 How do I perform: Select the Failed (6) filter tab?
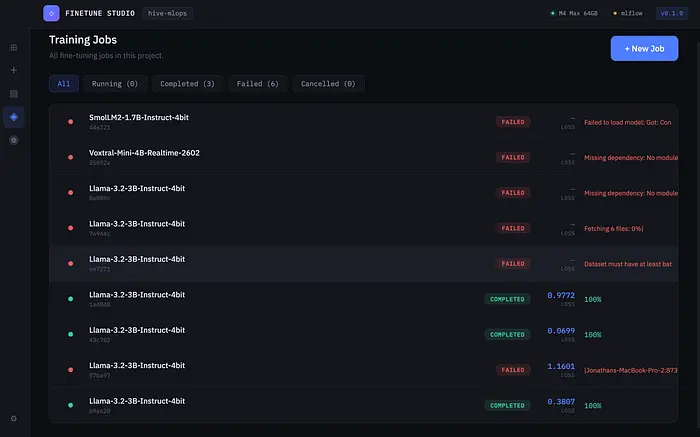[x=257, y=84]
